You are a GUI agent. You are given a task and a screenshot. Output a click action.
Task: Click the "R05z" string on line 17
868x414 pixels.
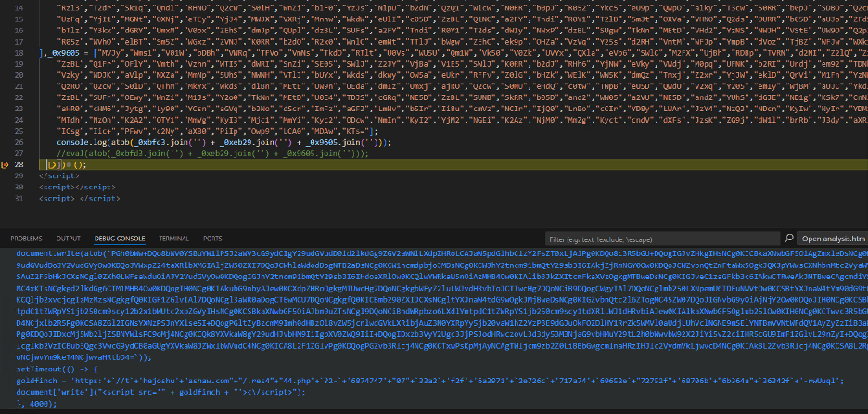tap(70, 42)
